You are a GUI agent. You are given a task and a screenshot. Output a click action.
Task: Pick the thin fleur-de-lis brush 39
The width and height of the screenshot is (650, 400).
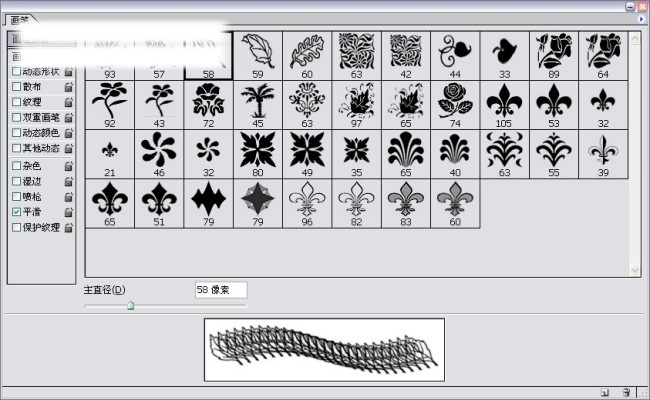tap(603, 154)
